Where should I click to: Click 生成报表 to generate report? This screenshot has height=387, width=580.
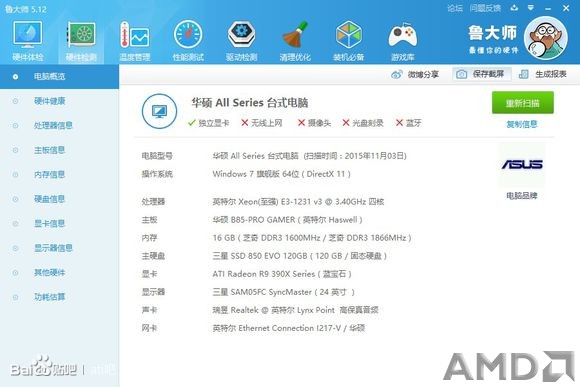(x=542, y=74)
